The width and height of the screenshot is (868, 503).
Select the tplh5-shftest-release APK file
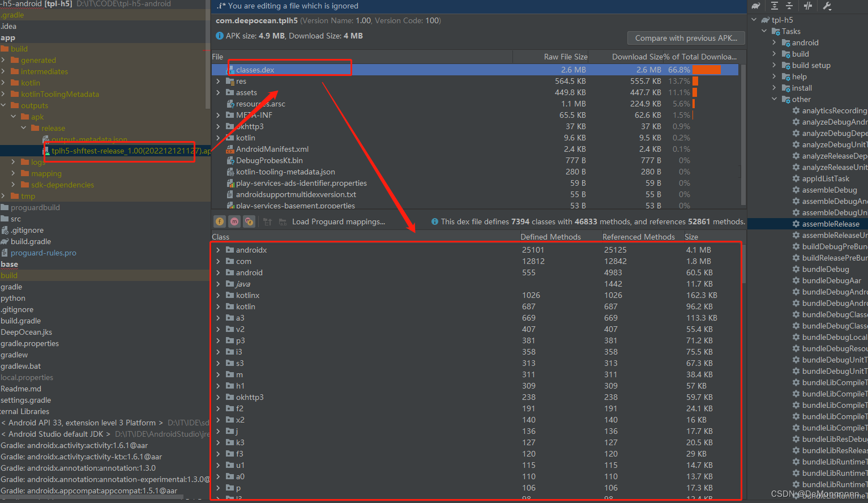coord(131,151)
